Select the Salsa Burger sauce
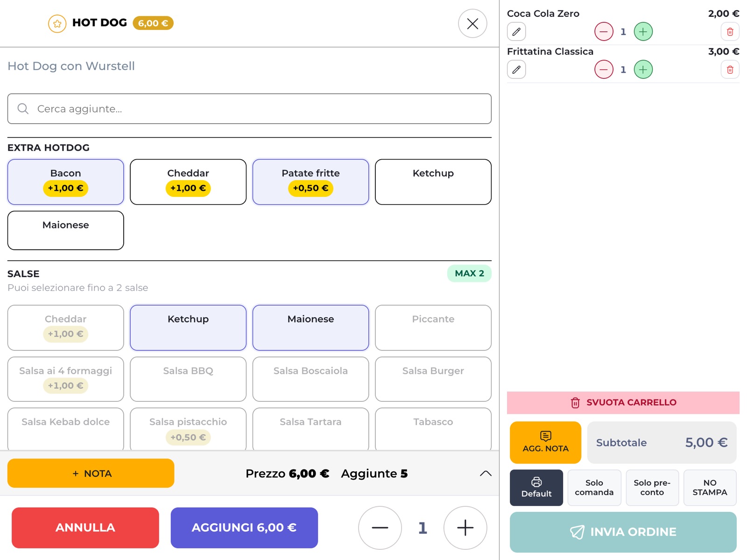The height and width of the screenshot is (560, 747). 433,379
